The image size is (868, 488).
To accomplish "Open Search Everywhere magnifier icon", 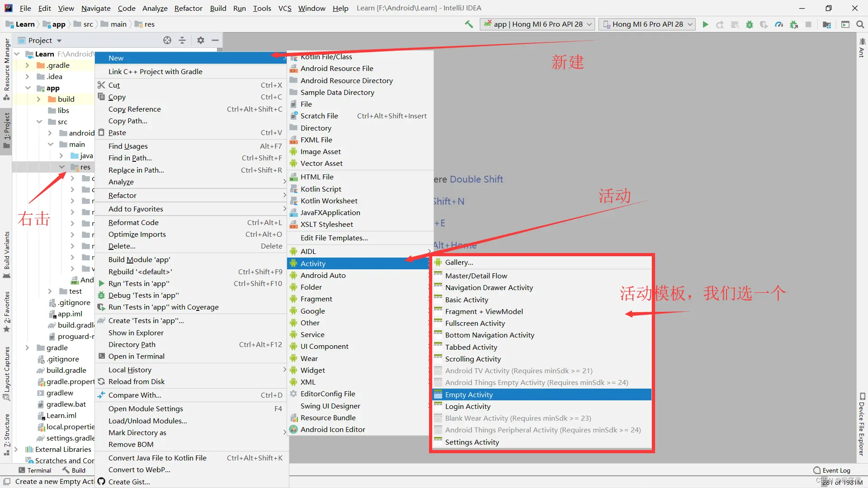I will [x=860, y=24].
